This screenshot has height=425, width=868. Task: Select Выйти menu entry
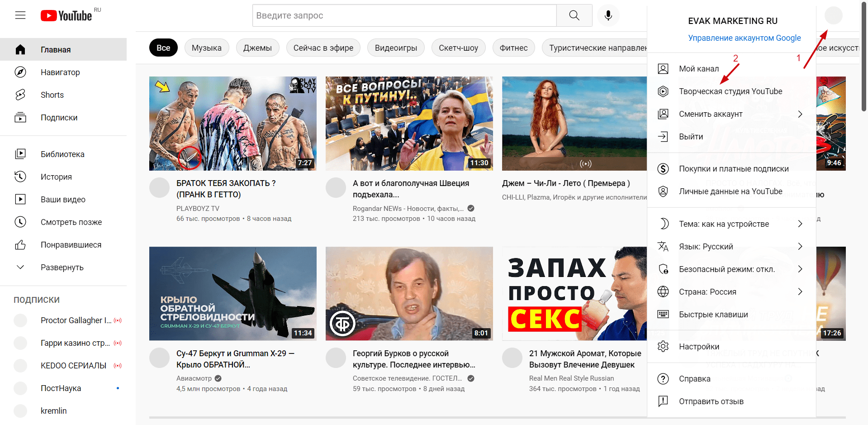[731, 137]
